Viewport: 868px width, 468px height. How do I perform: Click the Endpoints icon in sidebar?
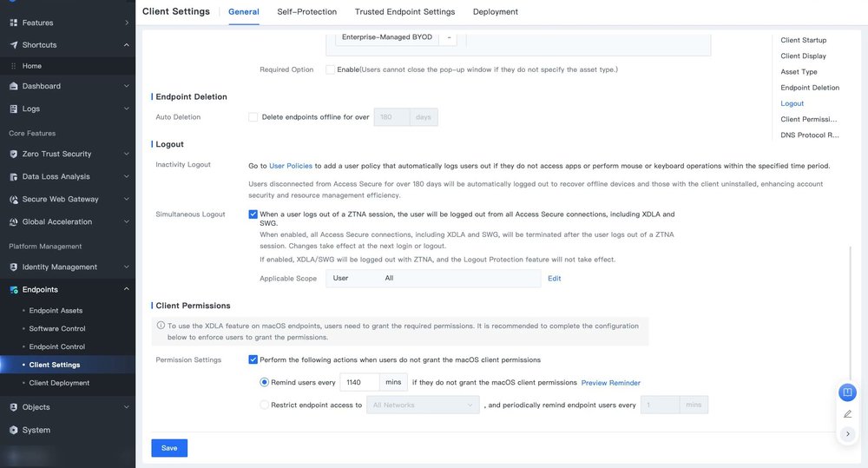(13, 290)
